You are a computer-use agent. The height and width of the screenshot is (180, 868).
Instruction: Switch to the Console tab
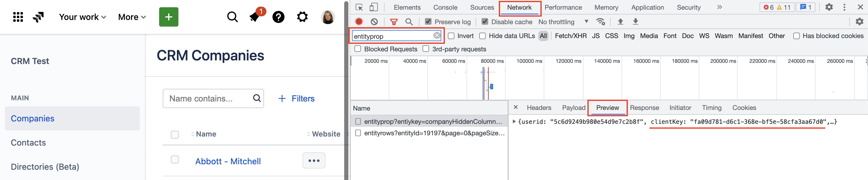pyautogui.click(x=445, y=8)
